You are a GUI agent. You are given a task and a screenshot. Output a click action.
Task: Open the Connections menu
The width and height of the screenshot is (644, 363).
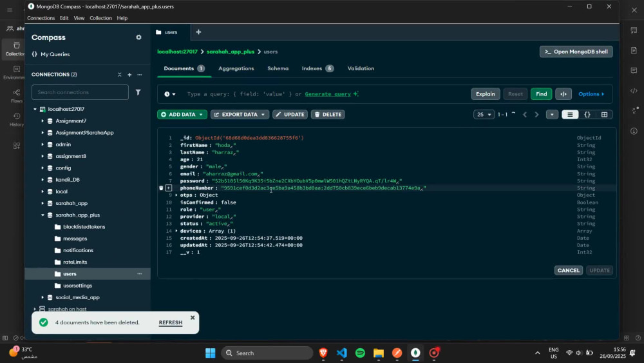coord(41,18)
